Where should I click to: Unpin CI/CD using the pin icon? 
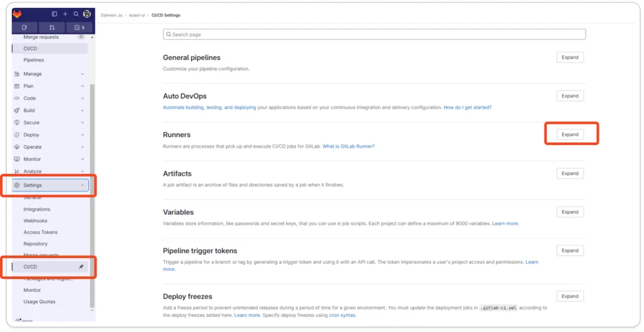click(81, 267)
